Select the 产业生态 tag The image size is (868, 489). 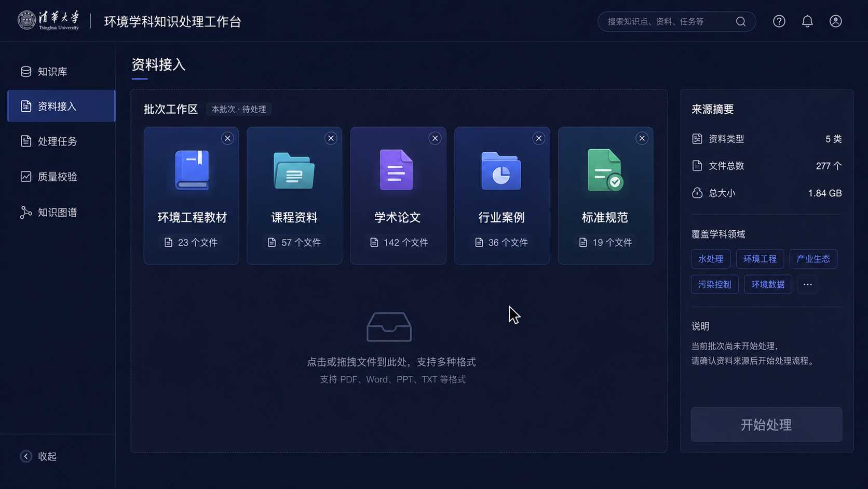[x=813, y=259]
